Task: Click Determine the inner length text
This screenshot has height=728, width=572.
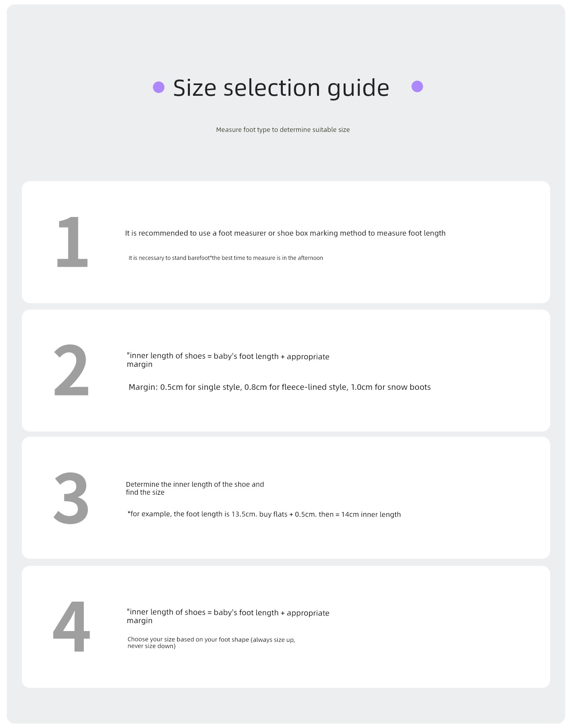Action: pyautogui.click(x=195, y=488)
